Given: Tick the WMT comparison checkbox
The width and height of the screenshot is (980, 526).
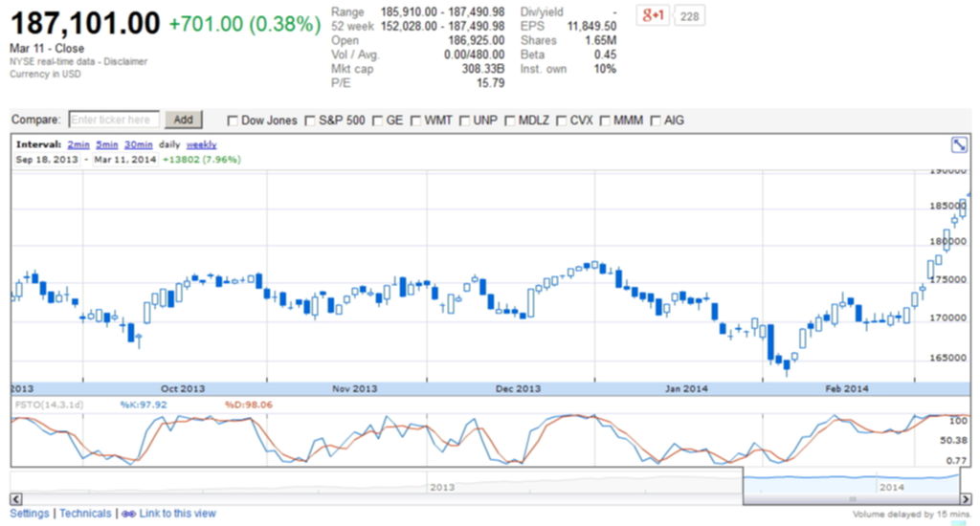Looking at the screenshot, I should [x=415, y=121].
